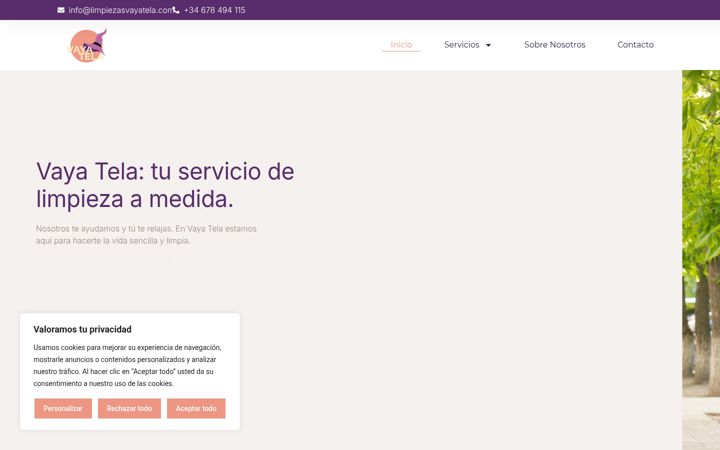Click Aceptar todo button
This screenshot has height=450, width=720.
coord(196,408)
